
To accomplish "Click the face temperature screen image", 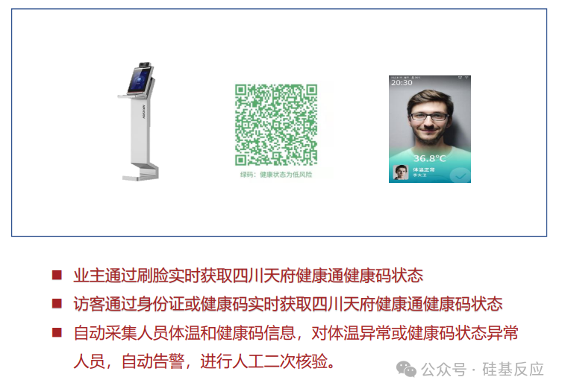I will click(x=430, y=129).
